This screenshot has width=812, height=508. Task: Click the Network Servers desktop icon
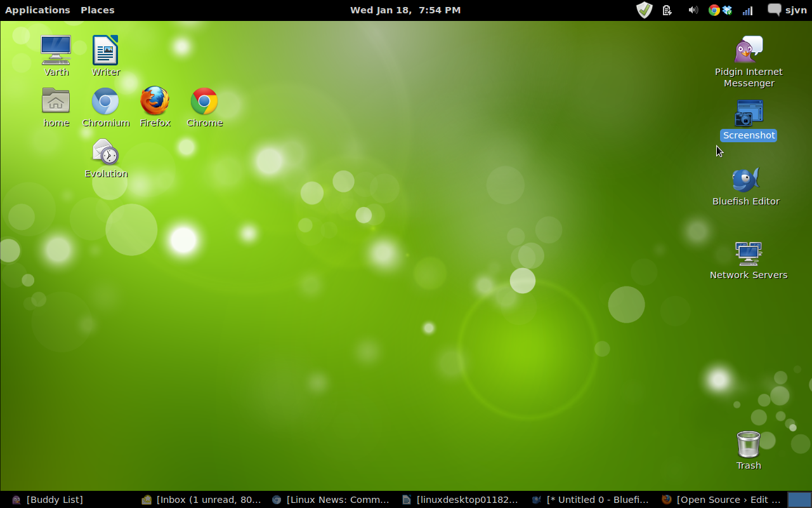[x=749, y=253]
